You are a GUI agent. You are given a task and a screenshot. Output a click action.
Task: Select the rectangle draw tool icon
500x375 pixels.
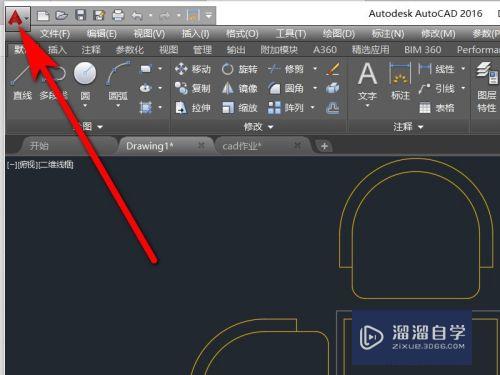click(146, 69)
